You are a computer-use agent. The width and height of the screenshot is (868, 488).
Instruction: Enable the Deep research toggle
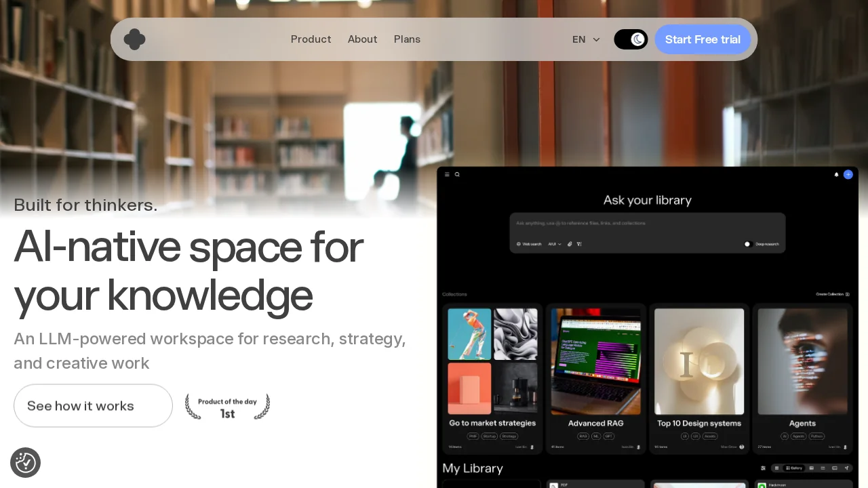[x=748, y=244]
